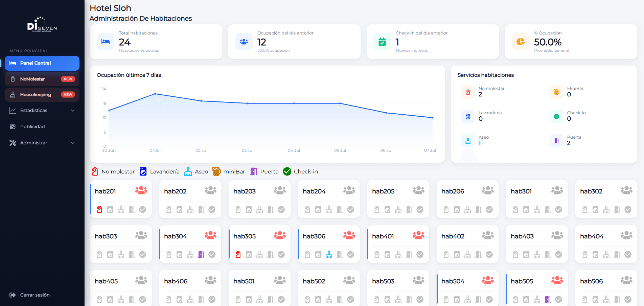Screen dimensions: 644x306
Task: Click the Aseo count in Servicios habitaciones
Action: click(480, 143)
